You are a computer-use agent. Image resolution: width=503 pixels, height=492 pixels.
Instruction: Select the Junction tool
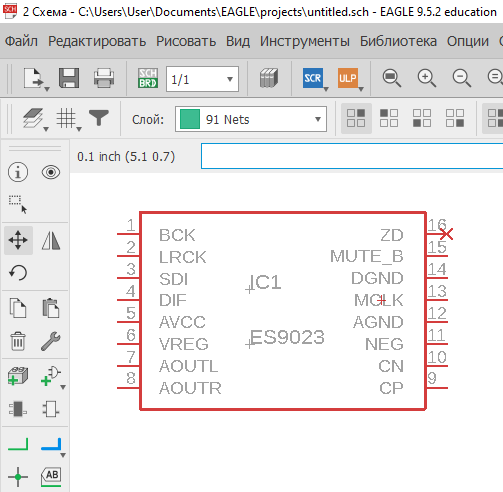pyautogui.click(x=18, y=477)
